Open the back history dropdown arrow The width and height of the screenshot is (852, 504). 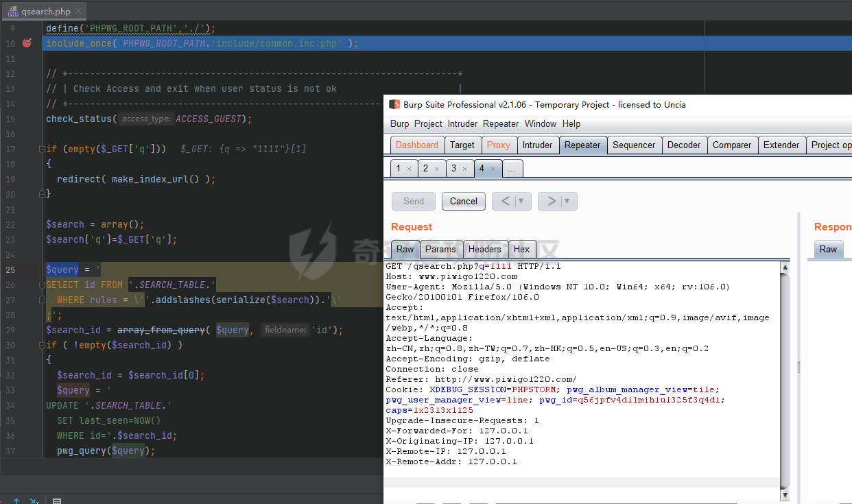(521, 201)
